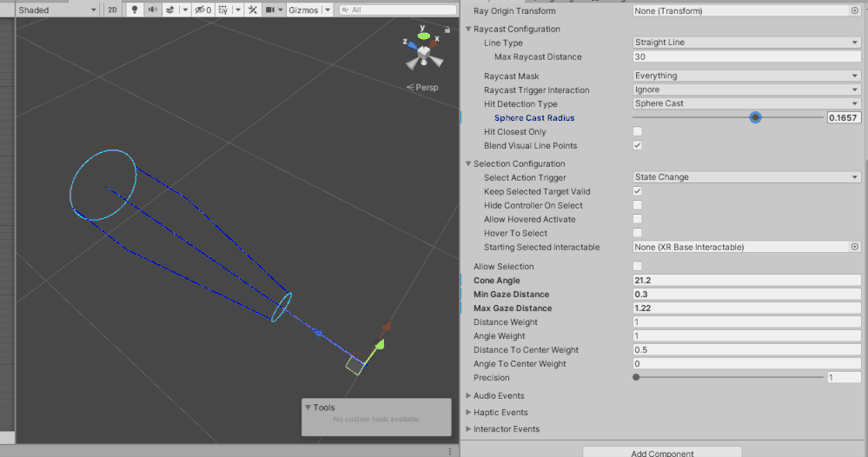Click the Precision slider handle
Screen dimensions: 868x457
(636, 377)
